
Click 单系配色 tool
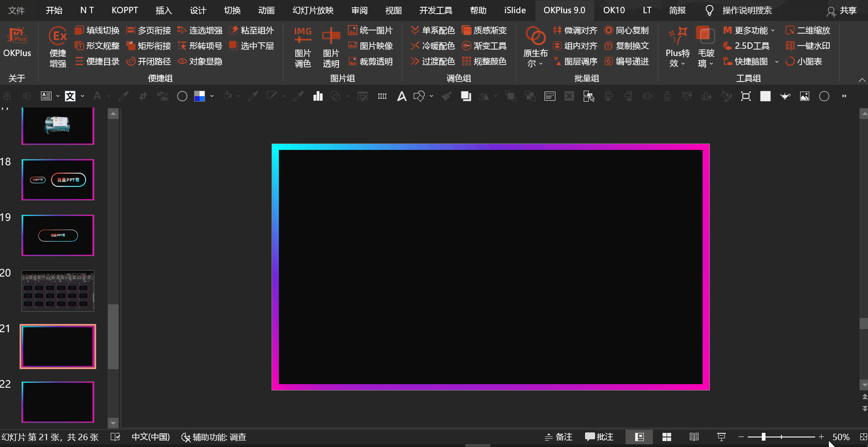click(x=433, y=31)
